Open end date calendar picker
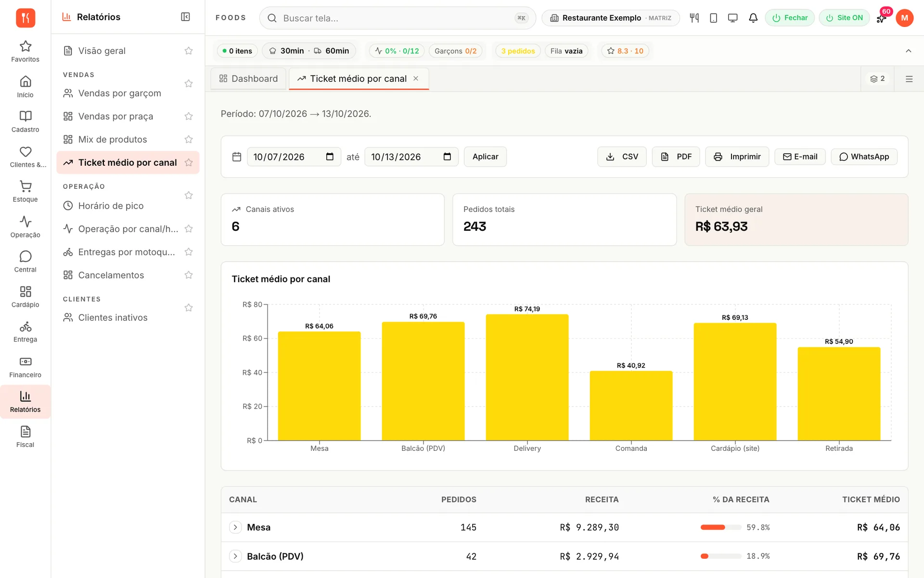The width and height of the screenshot is (924, 578). (447, 157)
